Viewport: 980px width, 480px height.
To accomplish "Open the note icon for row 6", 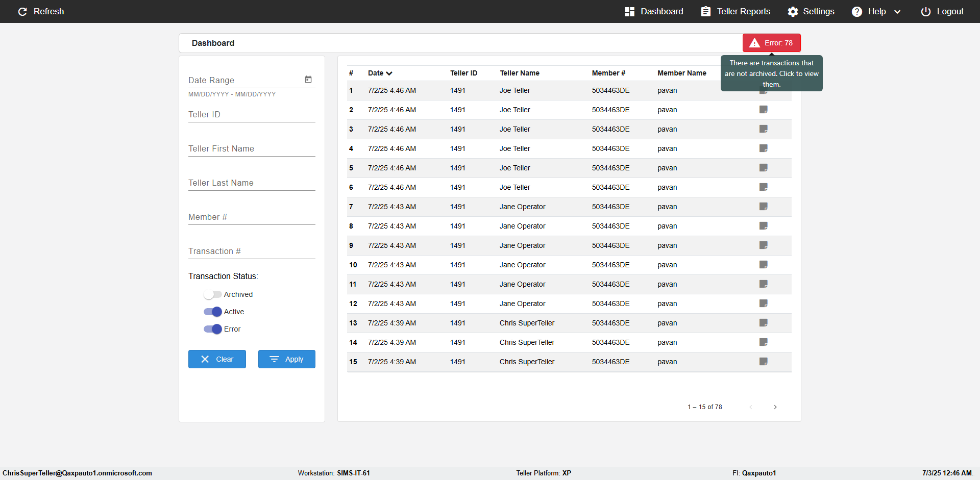I will [x=764, y=187].
